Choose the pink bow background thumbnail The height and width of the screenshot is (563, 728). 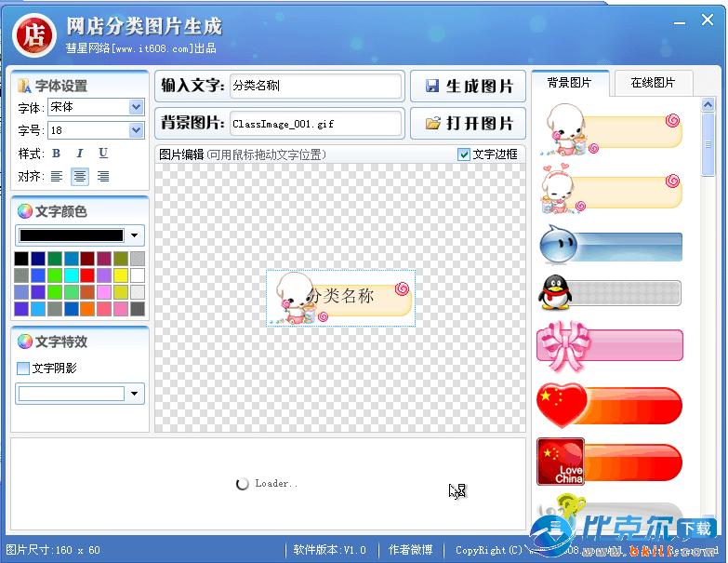609,344
